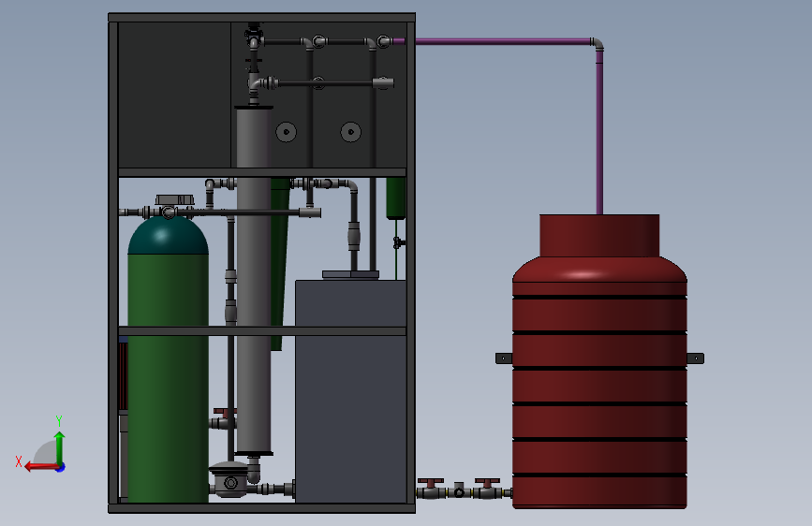Select the dark upper-left enclosure panel
Image resolution: width=812 pixels, height=526 pixels.
(x=174, y=95)
